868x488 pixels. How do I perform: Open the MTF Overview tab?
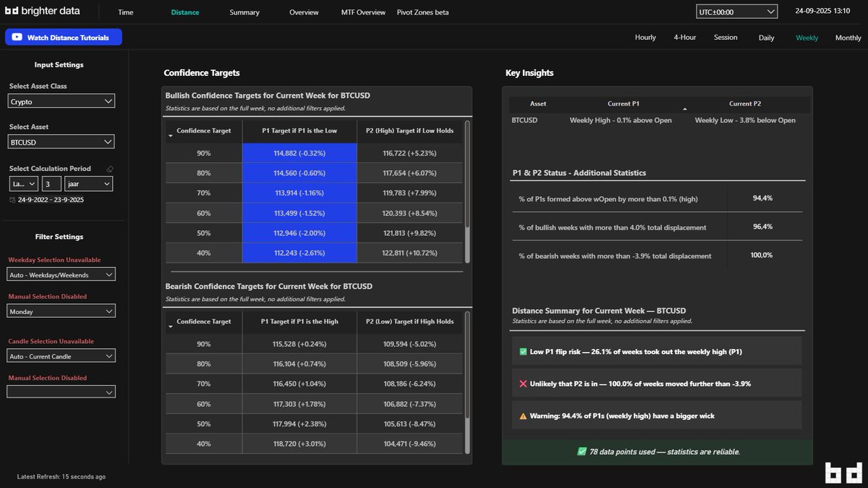pyautogui.click(x=363, y=12)
